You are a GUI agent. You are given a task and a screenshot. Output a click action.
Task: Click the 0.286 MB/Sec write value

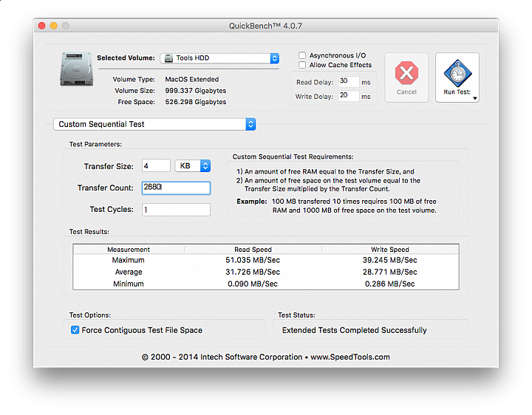(390, 284)
